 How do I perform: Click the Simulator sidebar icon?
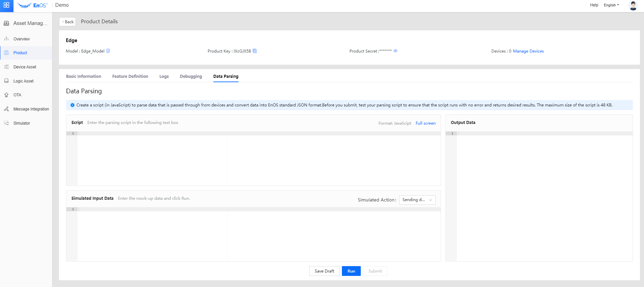coord(6,123)
